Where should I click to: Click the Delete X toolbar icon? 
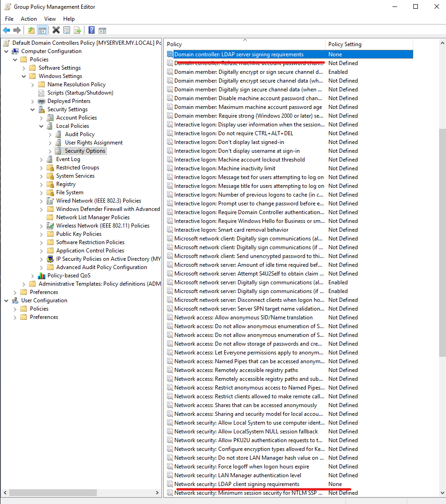(56, 30)
